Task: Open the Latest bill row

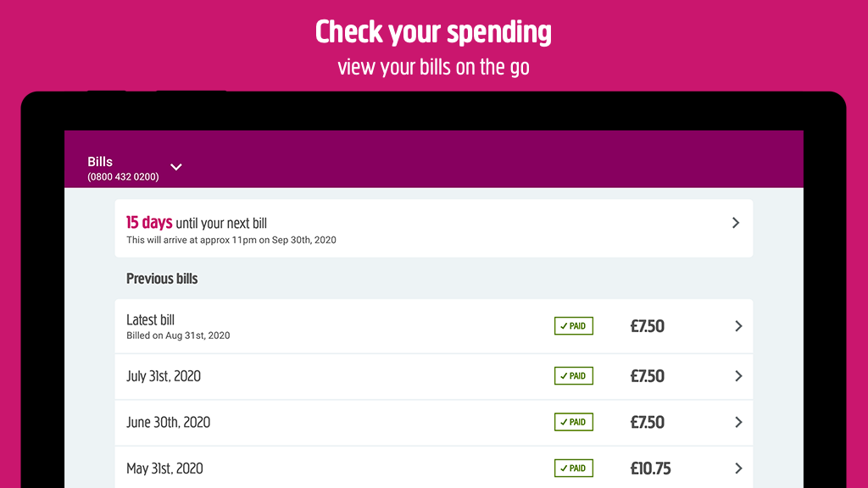Action: (433, 326)
